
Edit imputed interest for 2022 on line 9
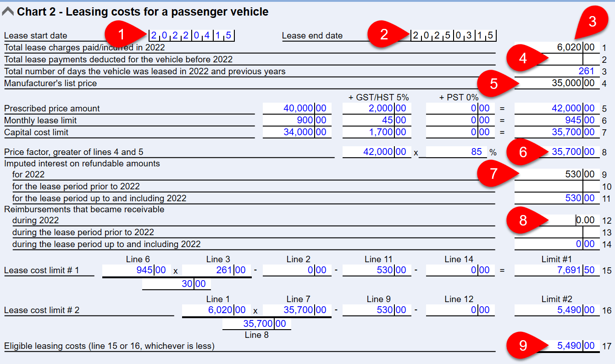coord(557,174)
